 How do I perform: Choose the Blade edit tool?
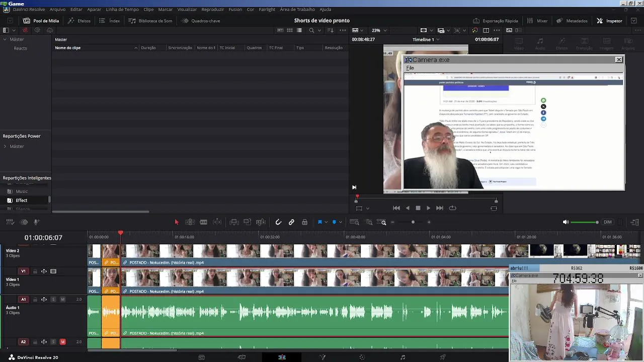pyautogui.click(x=203, y=222)
